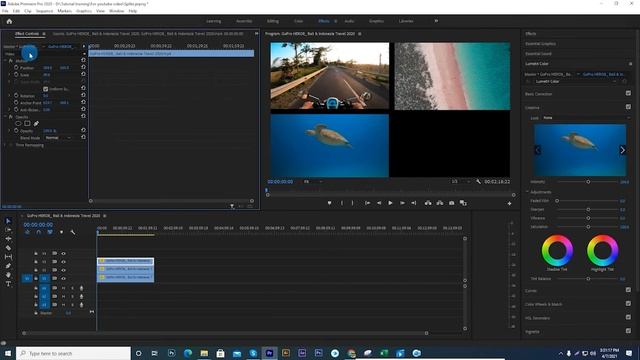Switch to the Editing workspace

point(273,21)
